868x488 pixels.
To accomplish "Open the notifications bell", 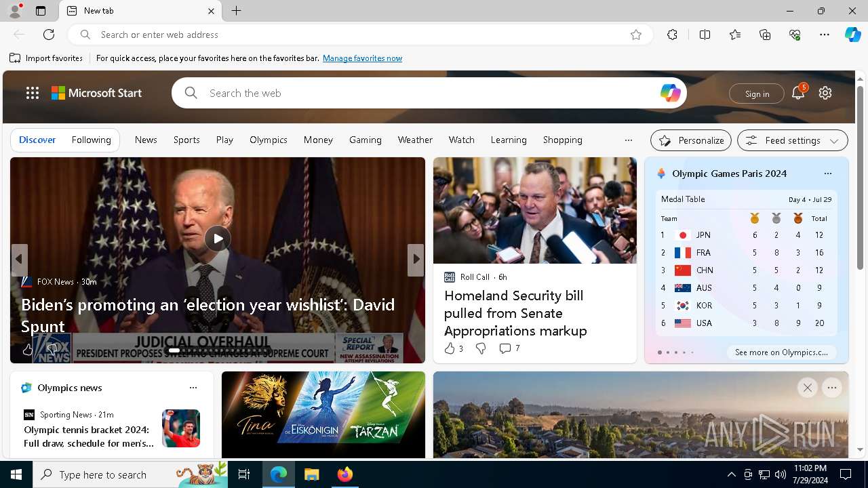I will pyautogui.click(x=798, y=93).
